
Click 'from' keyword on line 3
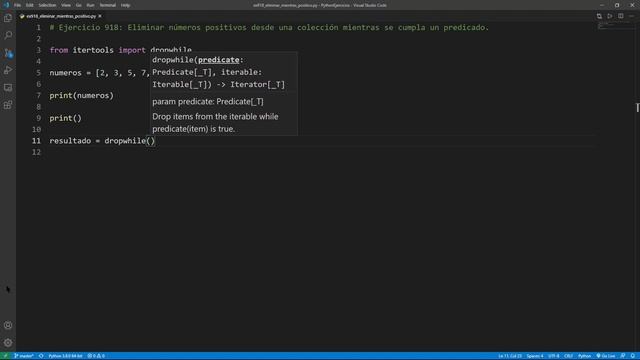pos(59,50)
